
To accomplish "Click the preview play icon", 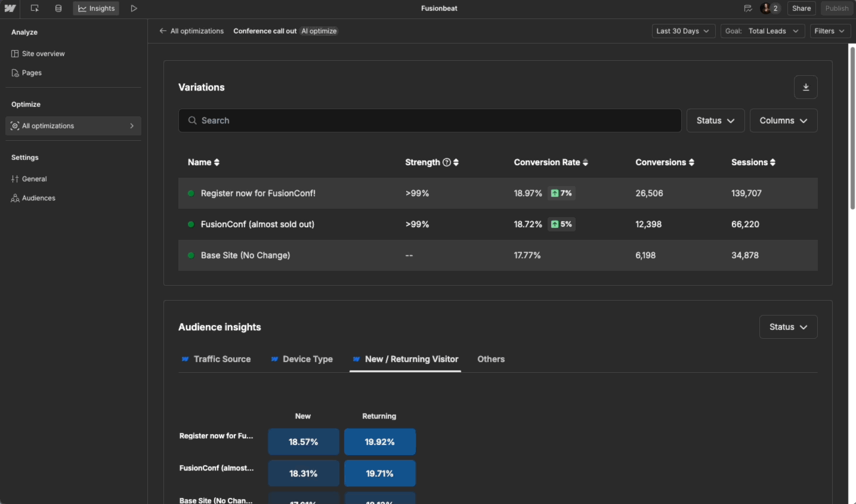I will tap(134, 8).
